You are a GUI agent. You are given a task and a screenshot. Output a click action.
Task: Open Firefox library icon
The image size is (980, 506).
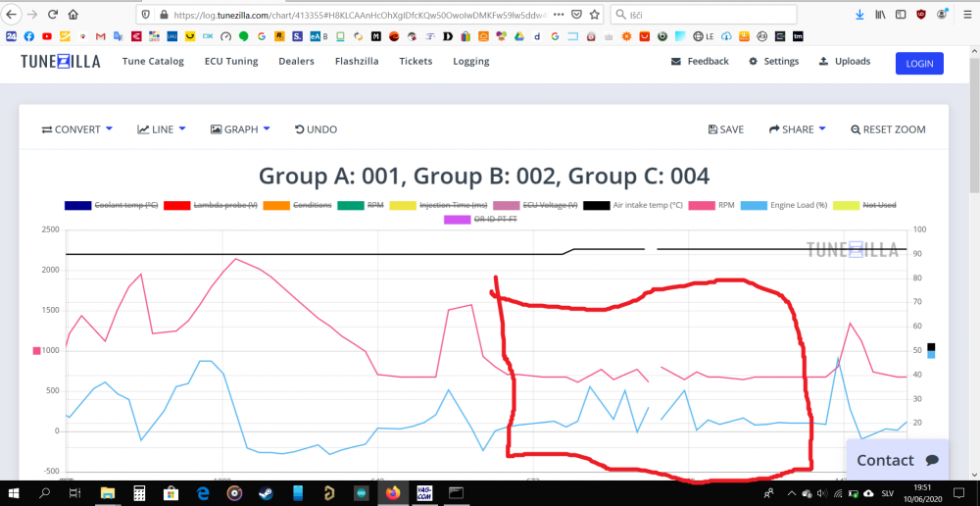click(880, 14)
